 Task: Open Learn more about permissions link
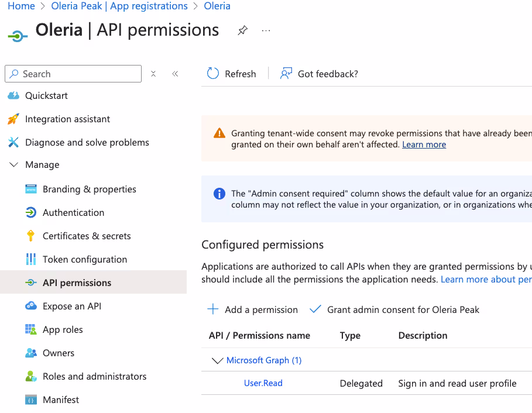(x=486, y=280)
